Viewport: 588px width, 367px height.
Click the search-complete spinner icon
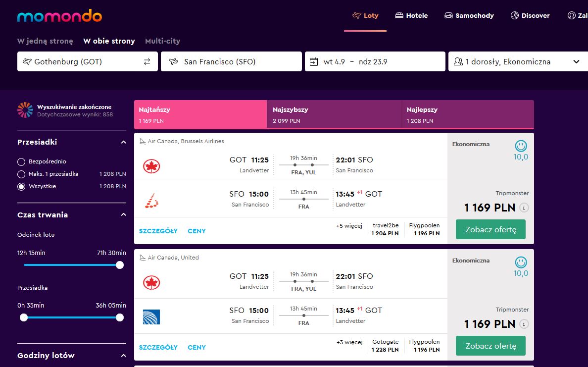pyautogui.click(x=25, y=110)
